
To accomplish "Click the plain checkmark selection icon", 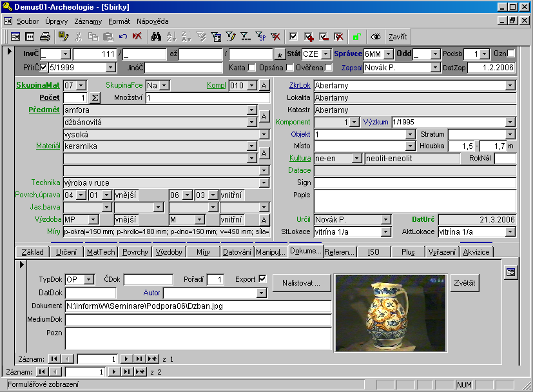I will (293, 37).
